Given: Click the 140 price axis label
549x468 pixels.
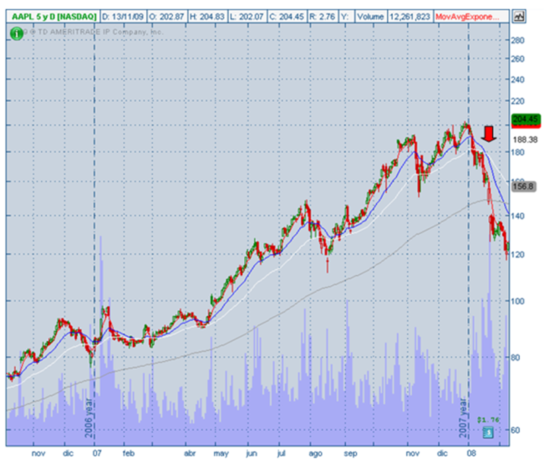Looking at the screenshot, I should click(517, 216).
